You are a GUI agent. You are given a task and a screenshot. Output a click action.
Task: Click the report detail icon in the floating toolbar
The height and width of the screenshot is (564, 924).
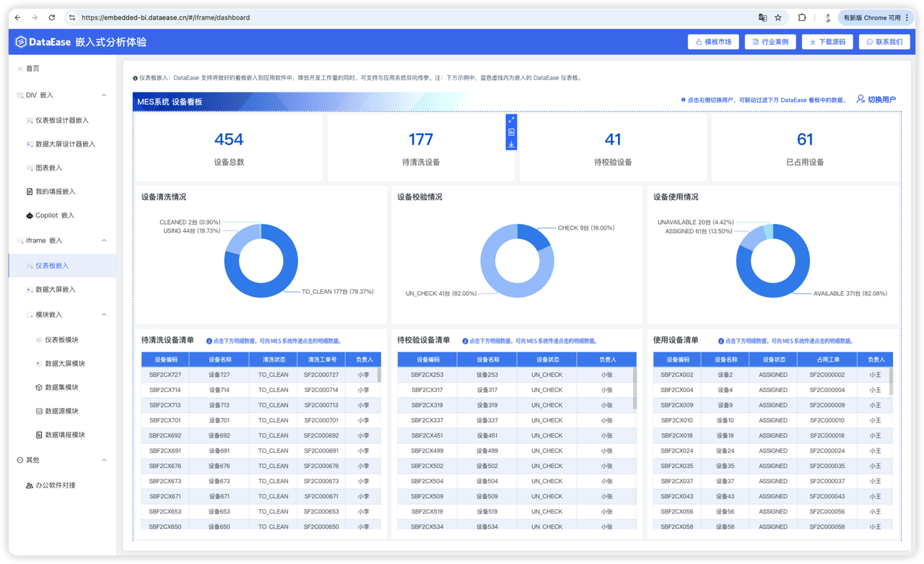(511, 132)
